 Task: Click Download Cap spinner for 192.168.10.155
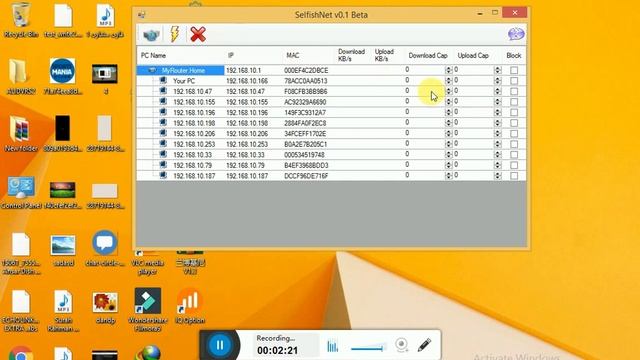(449, 102)
